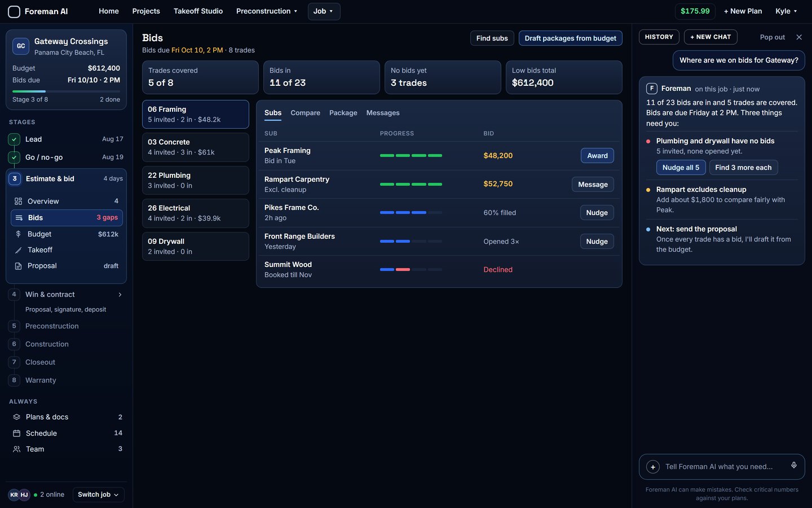
Task: Open the Switch job dropdown
Action: tap(98, 495)
